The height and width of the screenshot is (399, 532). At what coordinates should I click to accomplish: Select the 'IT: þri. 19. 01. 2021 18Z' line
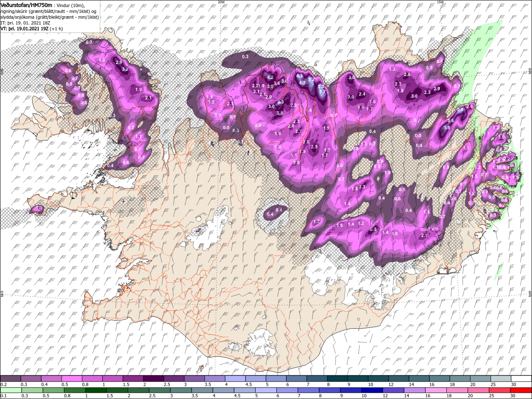point(25,23)
